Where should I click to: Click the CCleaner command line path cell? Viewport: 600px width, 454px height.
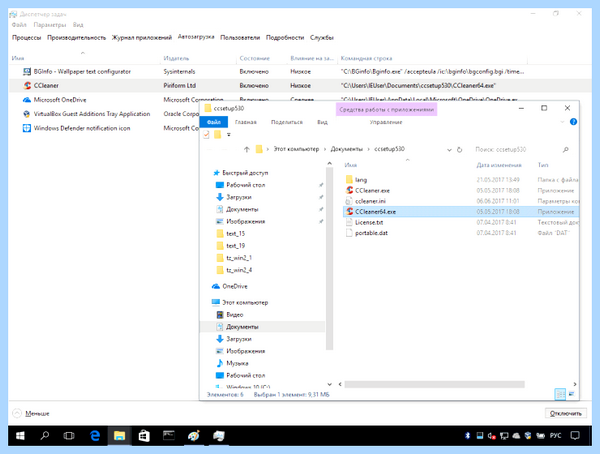pos(418,86)
